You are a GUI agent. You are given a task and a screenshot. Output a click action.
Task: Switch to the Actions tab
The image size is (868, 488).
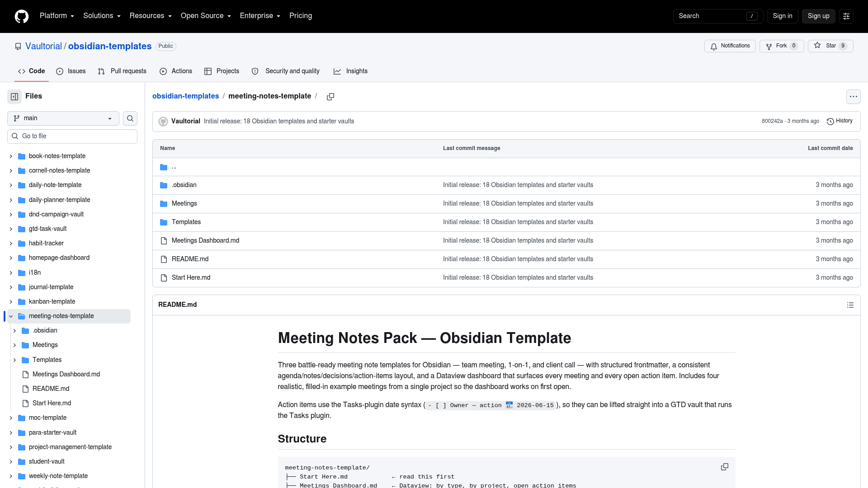[176, 71]
